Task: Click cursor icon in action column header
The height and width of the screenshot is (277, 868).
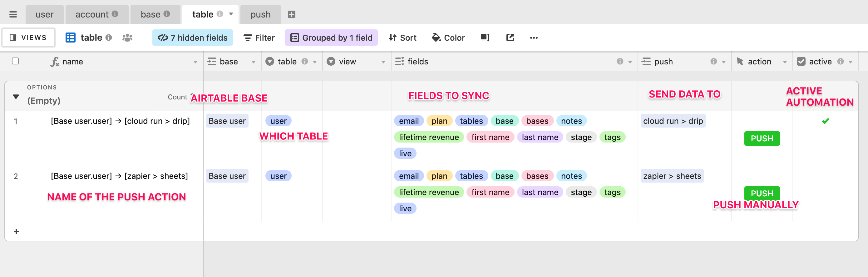Action: 740,61
